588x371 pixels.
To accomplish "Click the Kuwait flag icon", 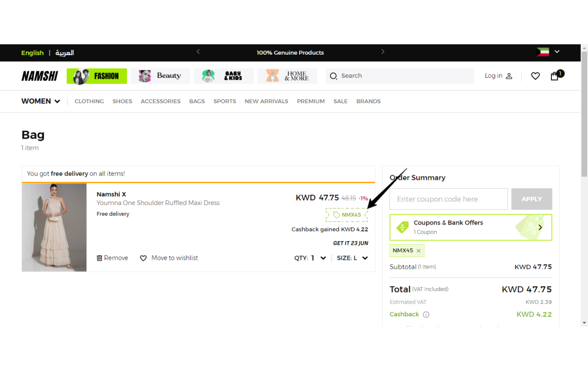I will pos(543,52).
